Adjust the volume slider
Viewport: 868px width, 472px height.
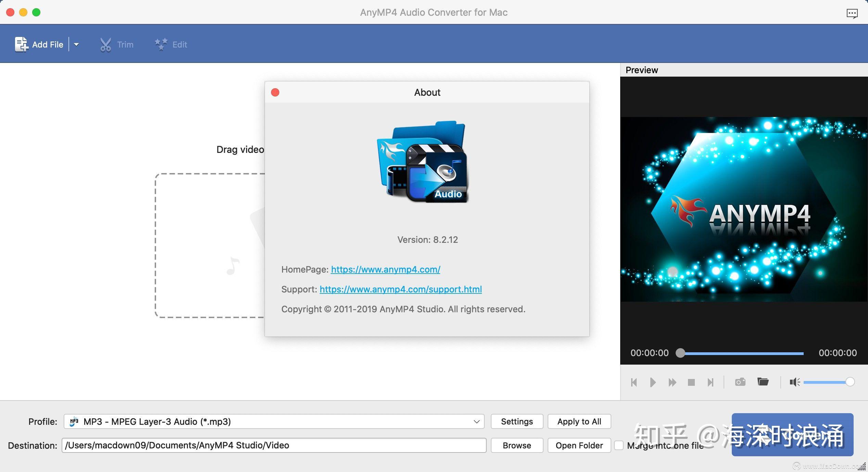(x=828, y=382)
